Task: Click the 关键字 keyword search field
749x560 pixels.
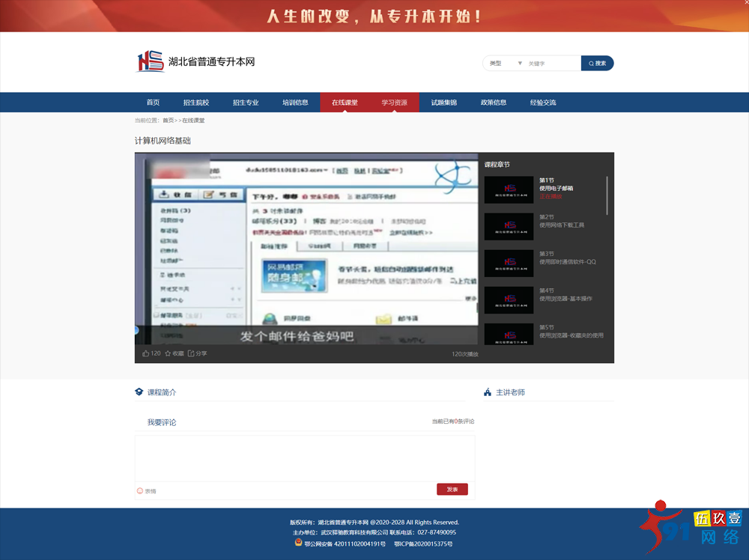Action: pyautogui.click(x=547, y=63)
